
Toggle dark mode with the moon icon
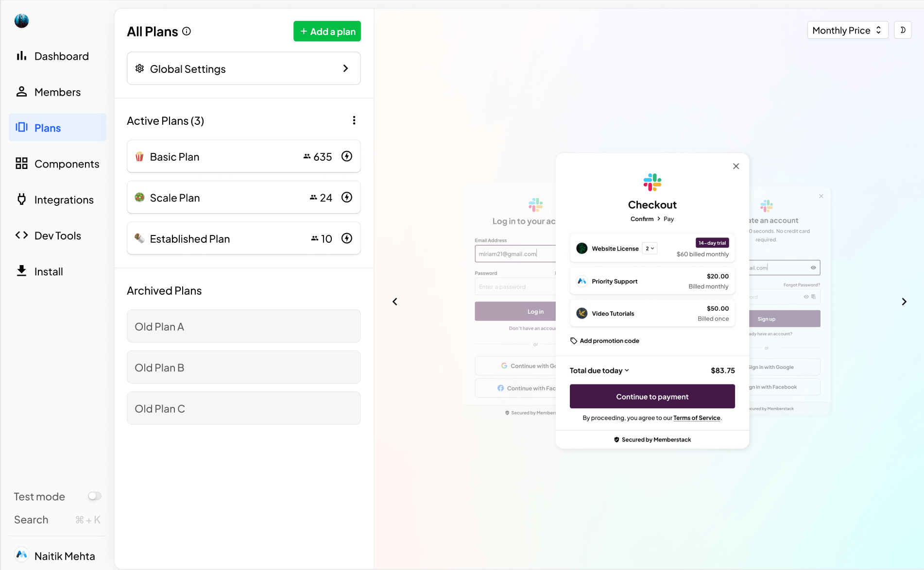tap(903, 30)
